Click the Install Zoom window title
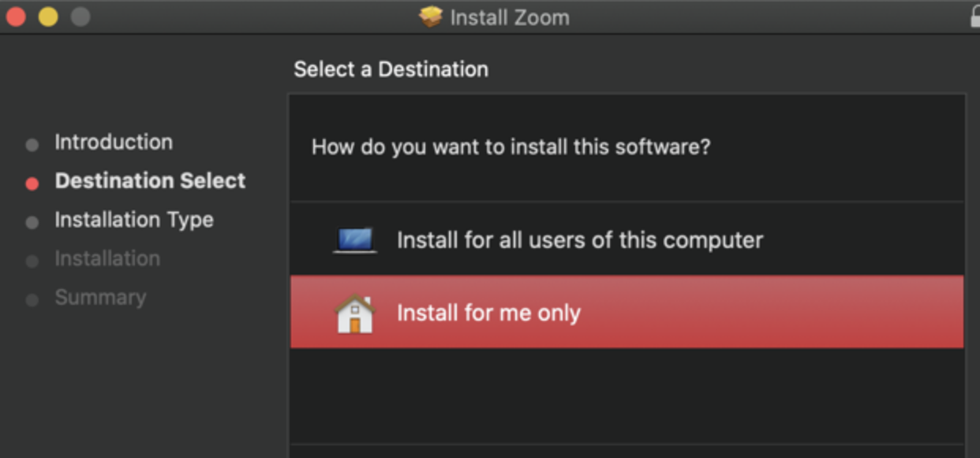Viewport: 980px width, 458px height. tap(509, 17)
